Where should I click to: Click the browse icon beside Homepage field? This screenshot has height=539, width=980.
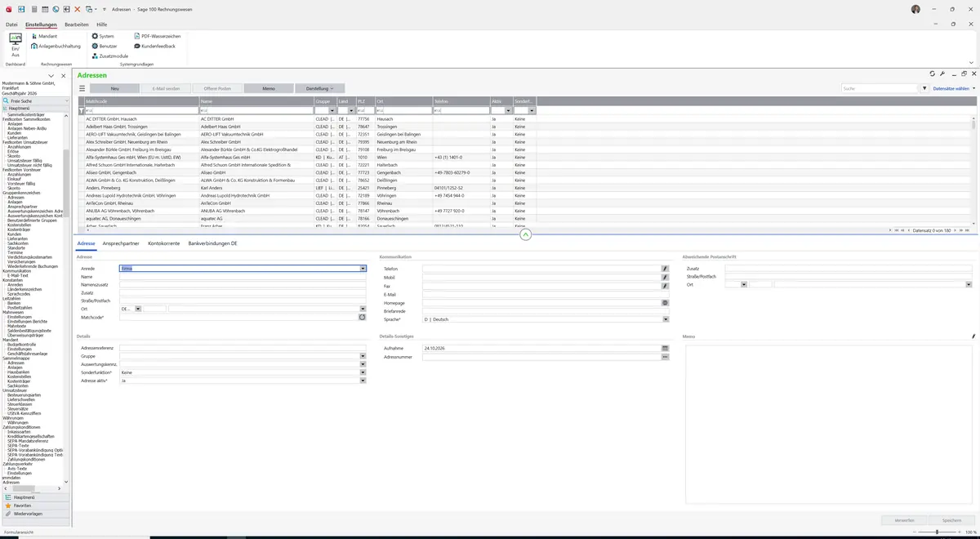point(665,303)
